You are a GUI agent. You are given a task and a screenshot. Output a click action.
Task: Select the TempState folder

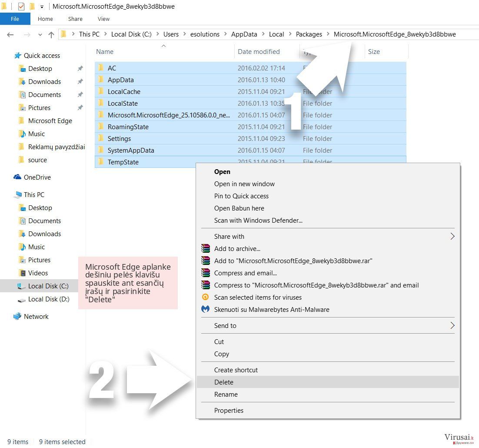coord(123,162)
